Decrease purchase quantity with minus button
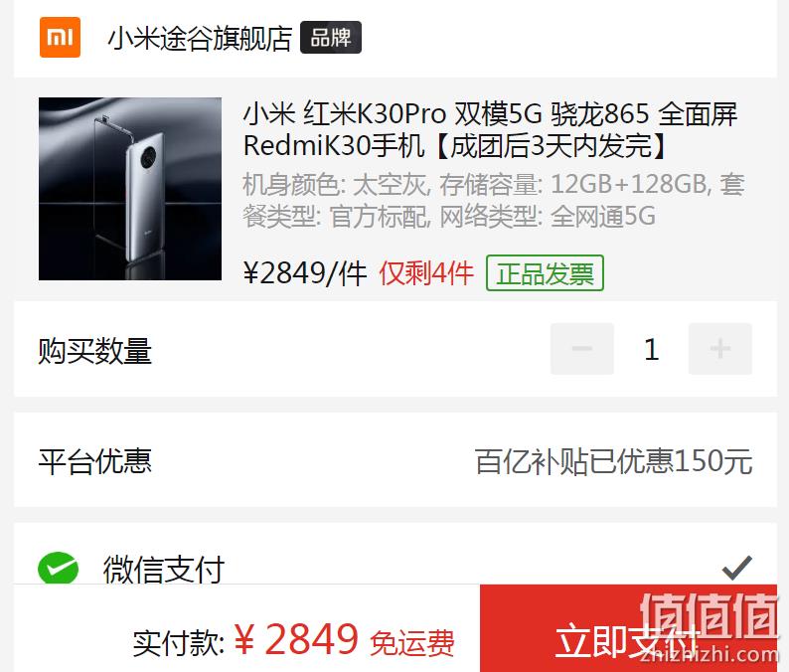This screenshot has width=789, height=672. (x=582, y=349)
